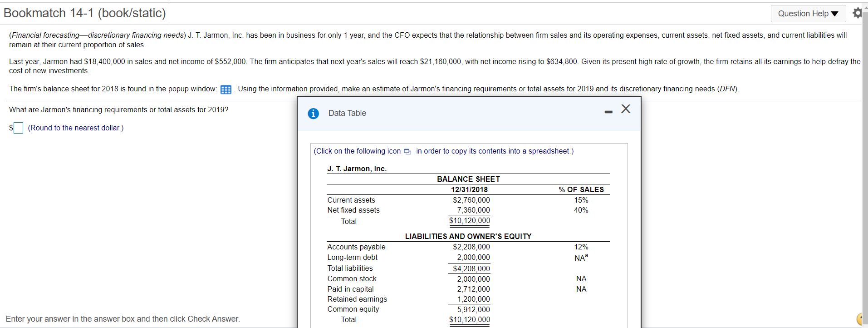Select the Current assets value $2,760,000
Screen dimensions: 868x328
pos(471,200)
